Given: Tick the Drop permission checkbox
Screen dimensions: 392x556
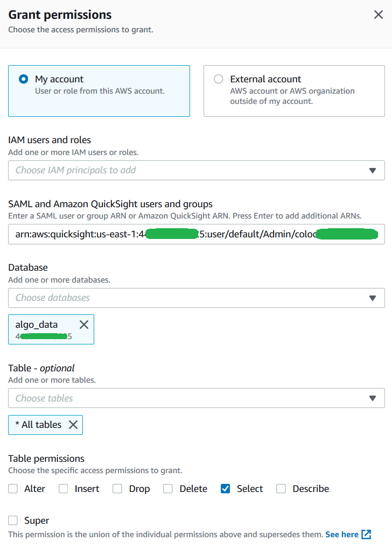Looking at the screenshot, I should [x=117, y=489].
